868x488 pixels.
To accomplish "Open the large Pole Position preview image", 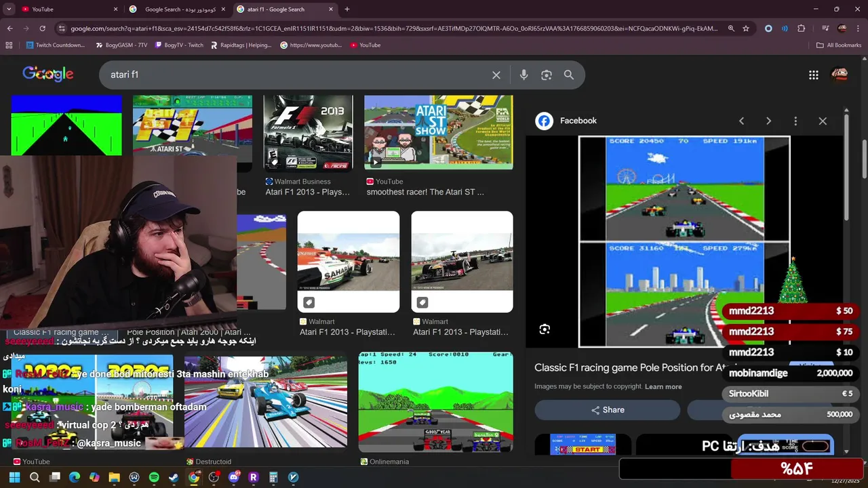I will [x=684, y=242].
